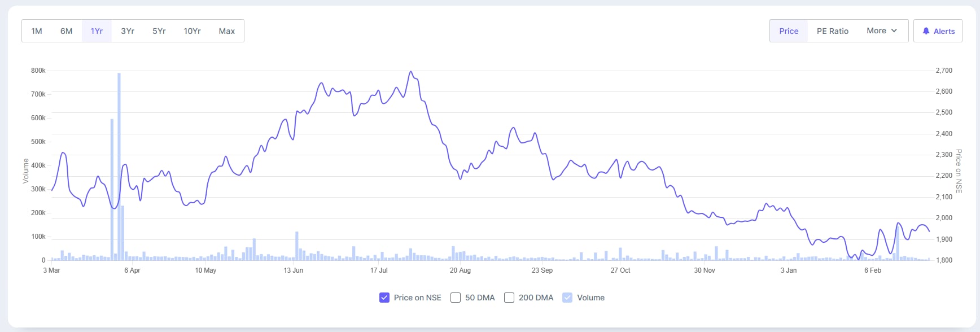
Task: Show the 5Yr price history
Action: (159, 31)
